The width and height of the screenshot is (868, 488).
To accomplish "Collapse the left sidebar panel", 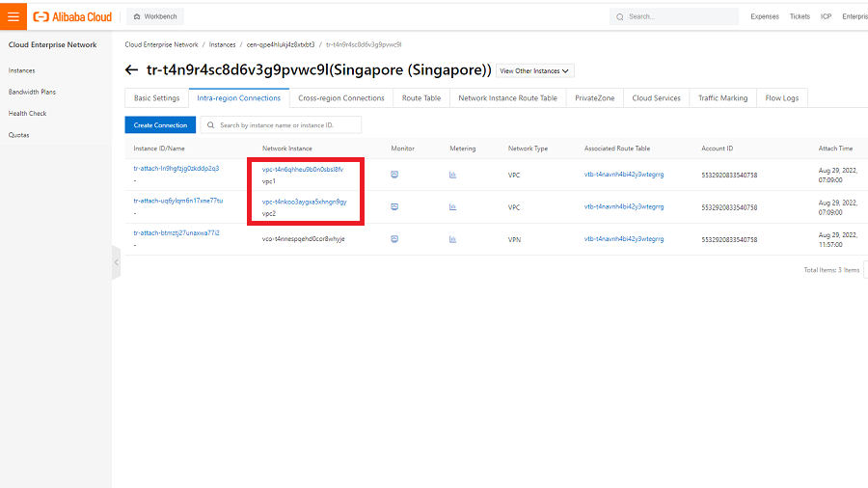I will tap(116, 262).
